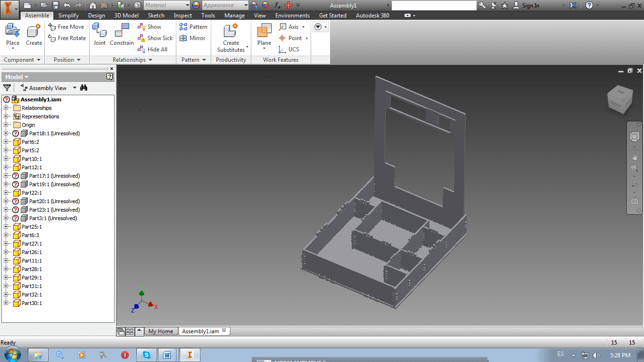
Task: Click the browser filter funnel icon
Action: 7,88
